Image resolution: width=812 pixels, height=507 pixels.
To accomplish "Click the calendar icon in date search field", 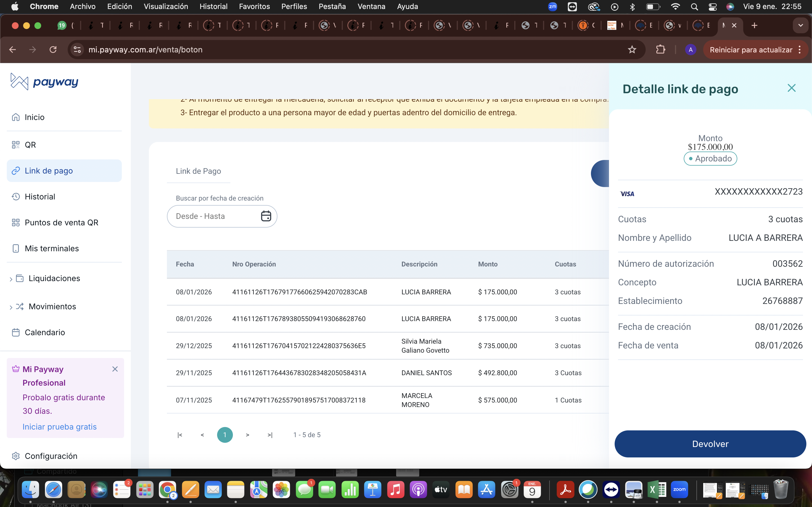I will click(x=266, y=216).
